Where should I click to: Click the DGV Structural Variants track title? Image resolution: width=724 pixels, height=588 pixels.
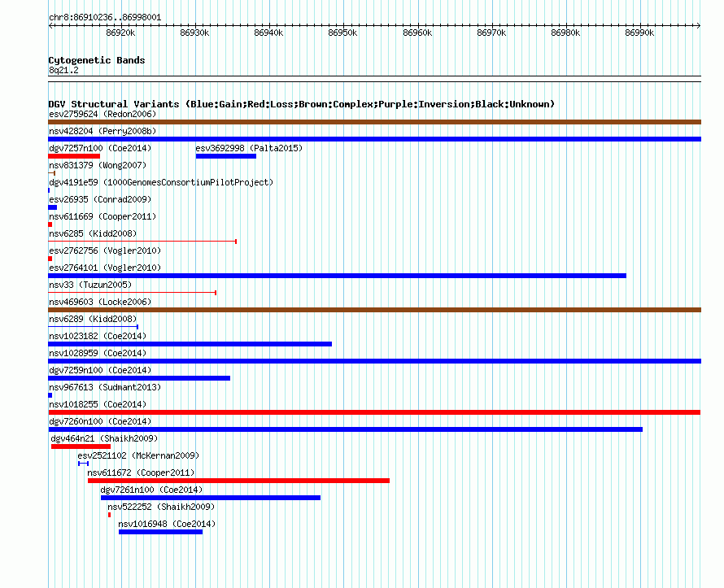(302, 104)
